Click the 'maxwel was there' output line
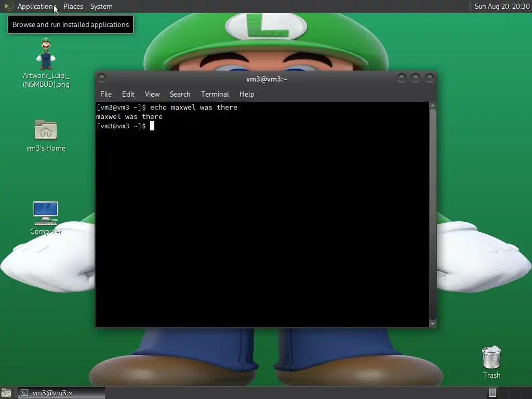This screenshot has width=532, height=399. coord(129,117)
